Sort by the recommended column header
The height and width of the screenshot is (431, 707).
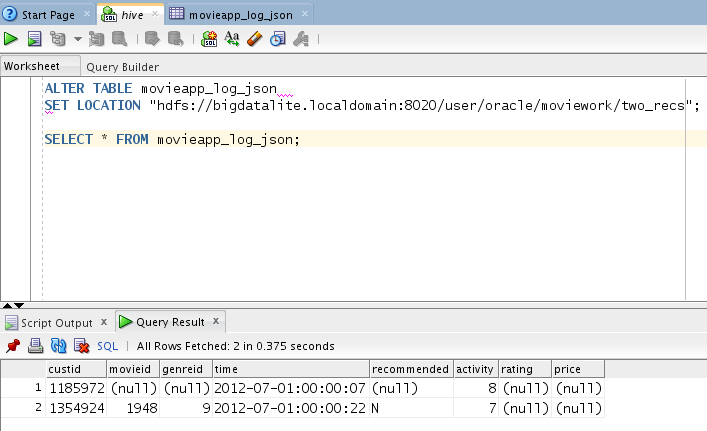[411, 369]
